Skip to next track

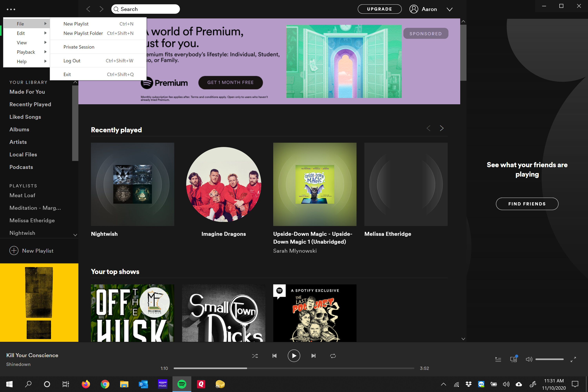[x=313, y=356]
